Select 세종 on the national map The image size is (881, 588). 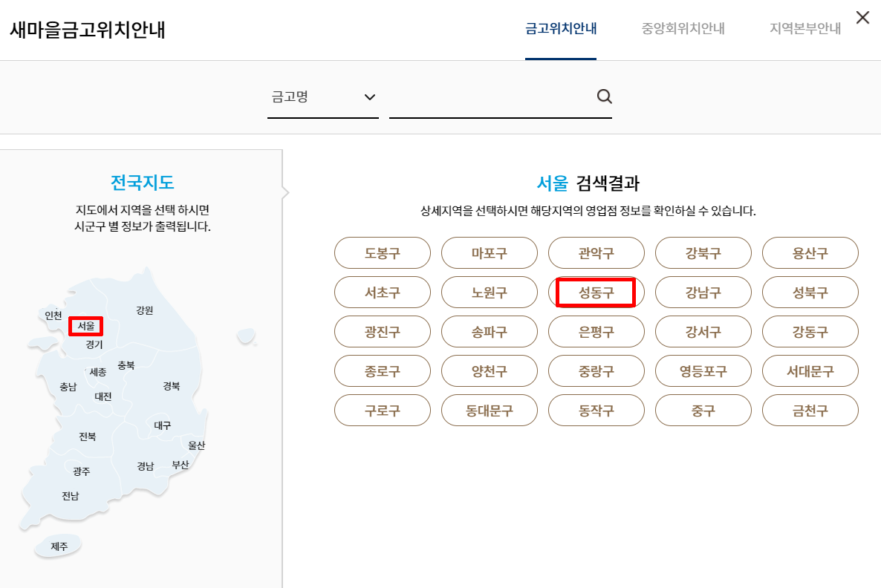(98, 372)
